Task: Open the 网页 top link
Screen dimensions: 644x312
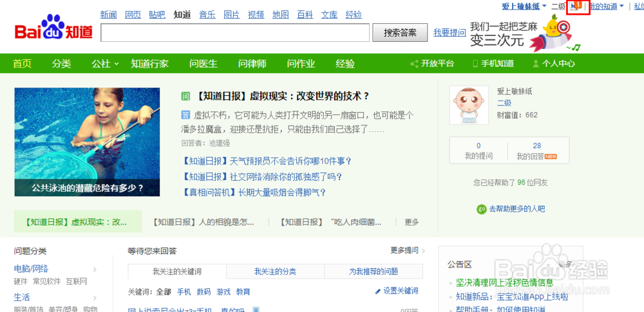Action: click(133, 15)
